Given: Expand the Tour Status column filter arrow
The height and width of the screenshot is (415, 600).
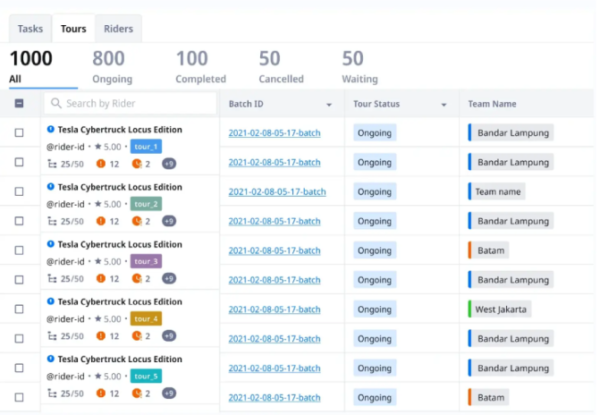Looking at the screenshot, I should coord(444,104).
